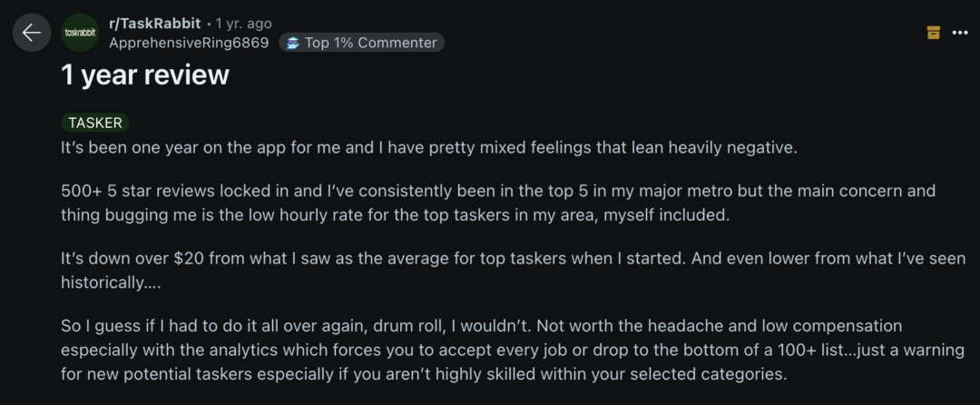
Task: Open the taskrabbit subreddit avatar
Action: tap(80, 33)
